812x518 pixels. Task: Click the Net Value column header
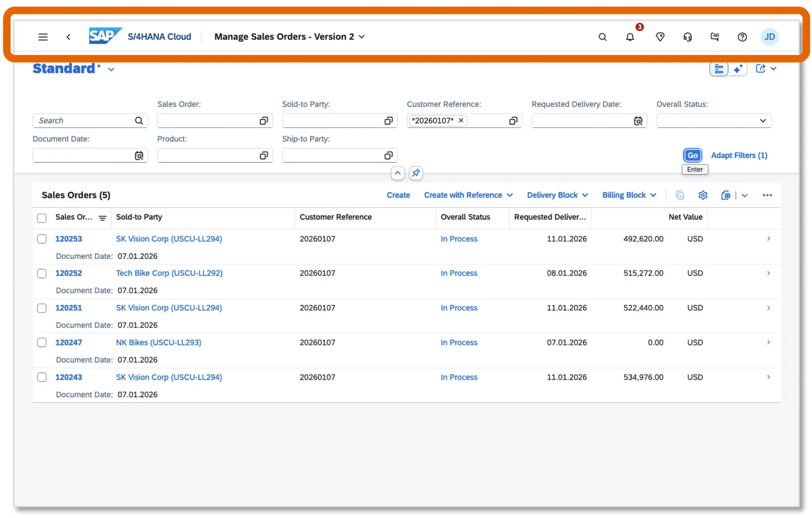pos(686,217)
